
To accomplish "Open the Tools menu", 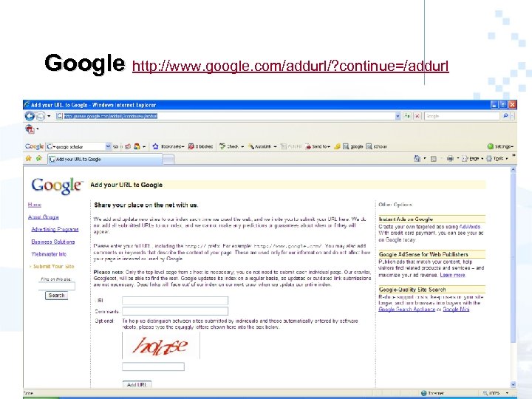I will point(497,158).
